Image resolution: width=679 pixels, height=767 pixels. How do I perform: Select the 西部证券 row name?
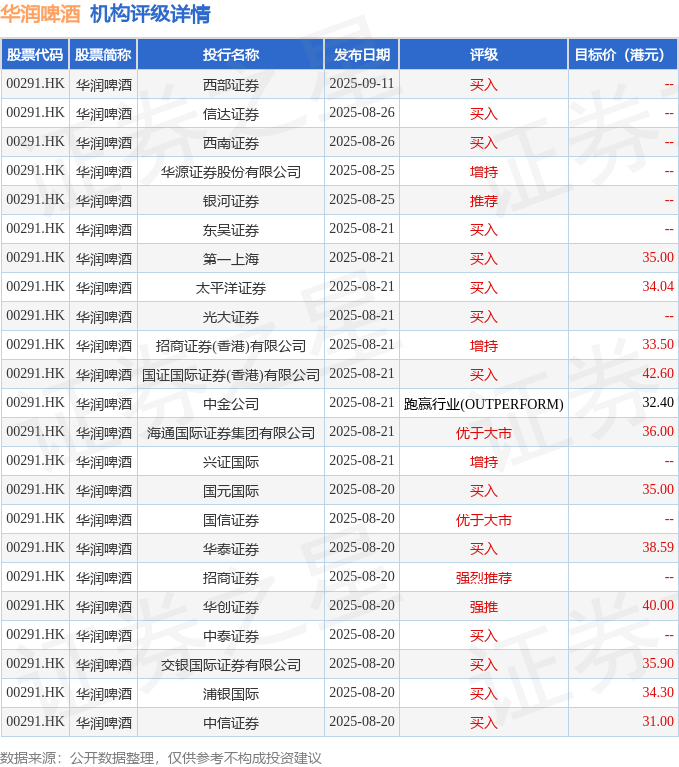(231, 85)
